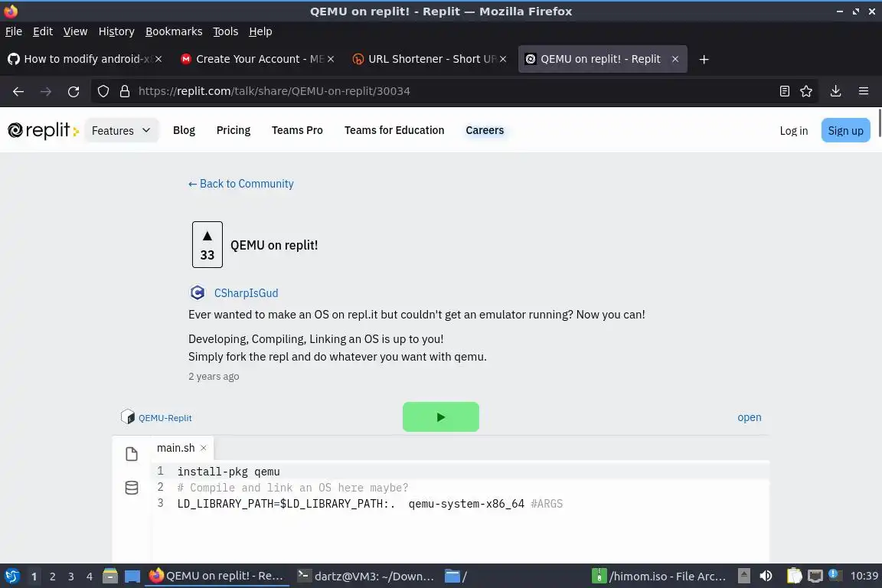This screenshot has width=882, height=588.
Task: Click the open link beside the repl
Action: [750, 417]
